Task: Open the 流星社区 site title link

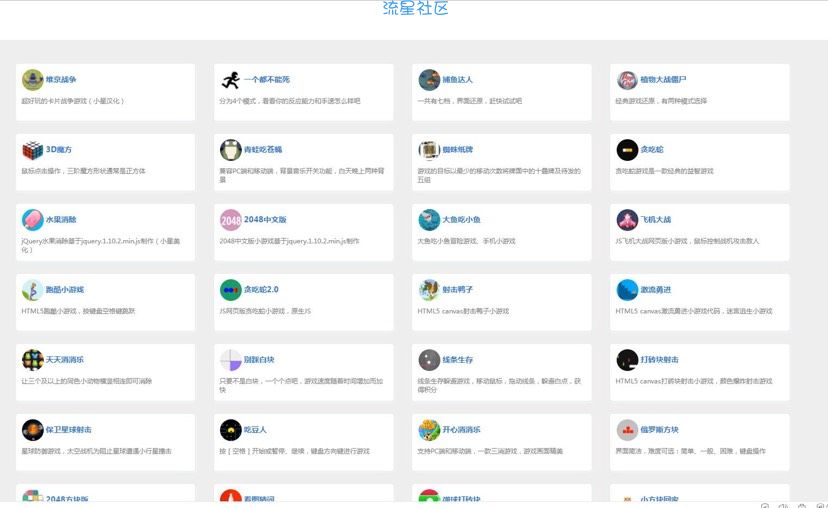Action: pyautogui.click(x=415, y=8)
